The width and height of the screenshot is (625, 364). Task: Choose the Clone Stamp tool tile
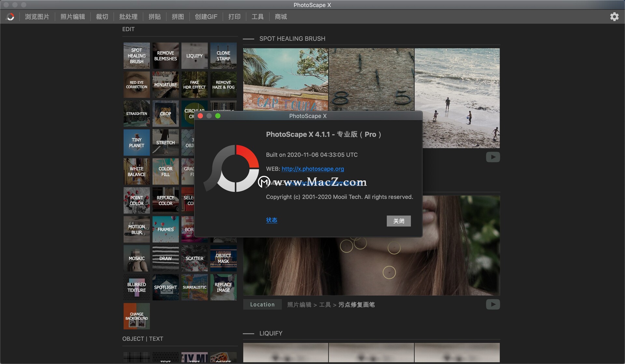[223, 56]
